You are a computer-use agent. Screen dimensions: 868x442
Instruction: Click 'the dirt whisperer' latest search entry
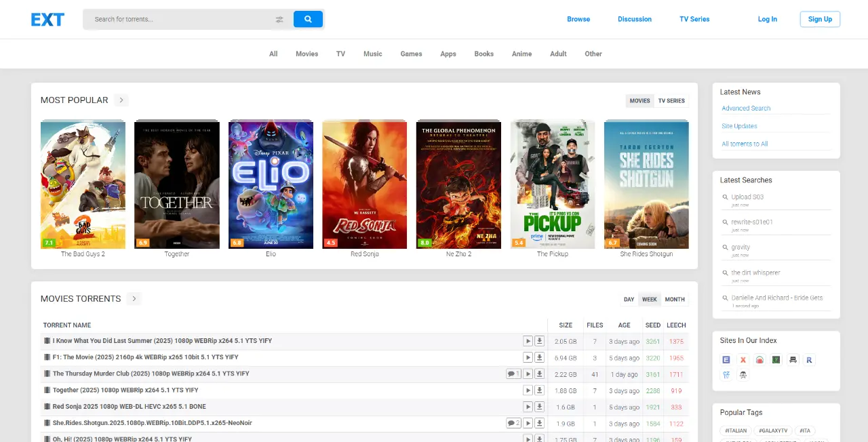coord(755,273)
